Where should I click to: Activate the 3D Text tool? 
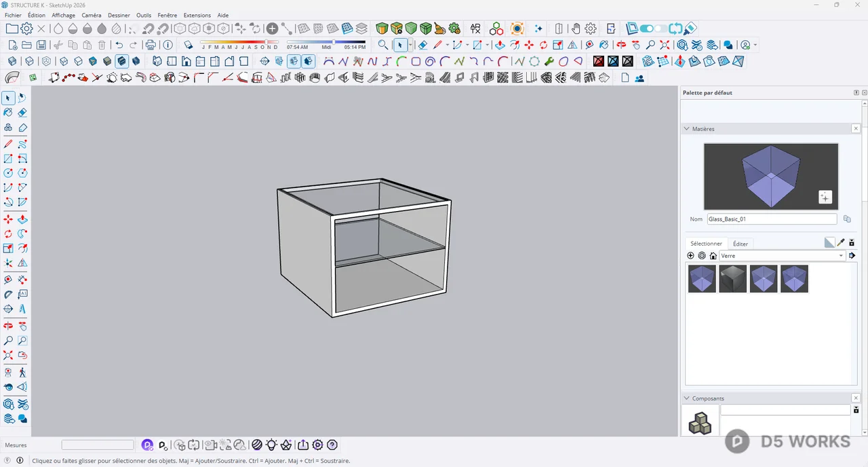click(x=22, y=309)
